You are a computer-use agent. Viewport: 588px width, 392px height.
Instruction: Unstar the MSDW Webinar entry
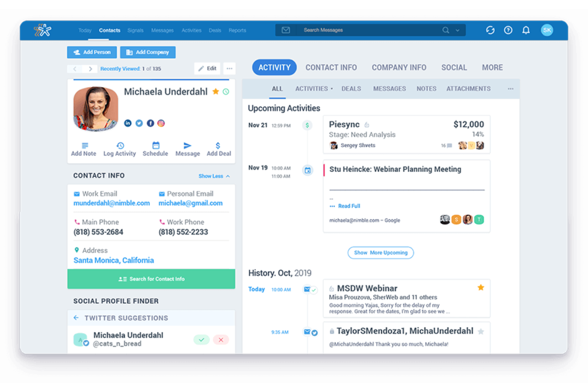481,287
